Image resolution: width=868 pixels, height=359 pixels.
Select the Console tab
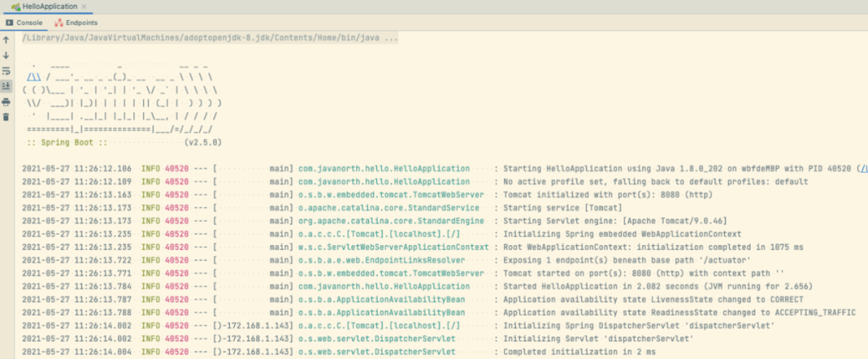[x=24, y=22]
